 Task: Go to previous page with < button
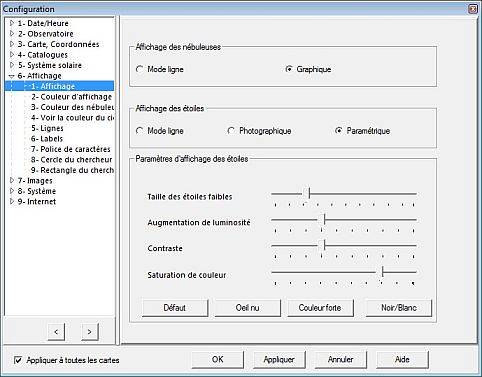tap(56, 332)
